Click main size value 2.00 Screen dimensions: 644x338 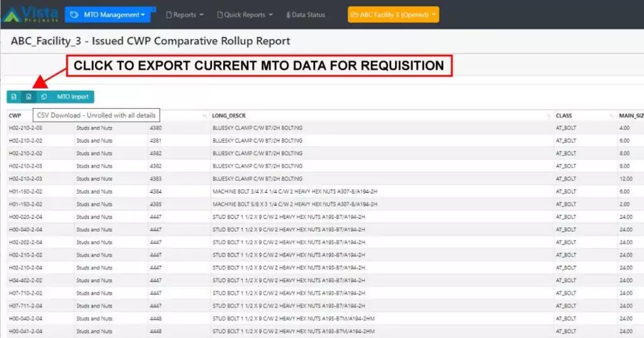point(625,204)
